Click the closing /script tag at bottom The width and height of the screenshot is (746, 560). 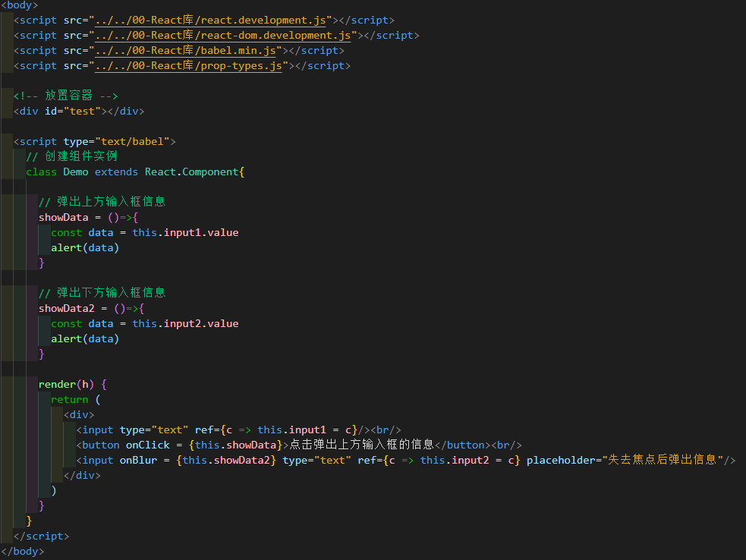tap(42, 536)
